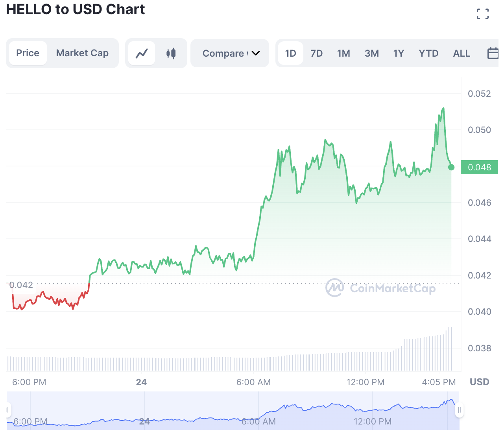Screen dimensions: 504x430
Task: Select the 7D time range tab
Action: click(317, 53)
